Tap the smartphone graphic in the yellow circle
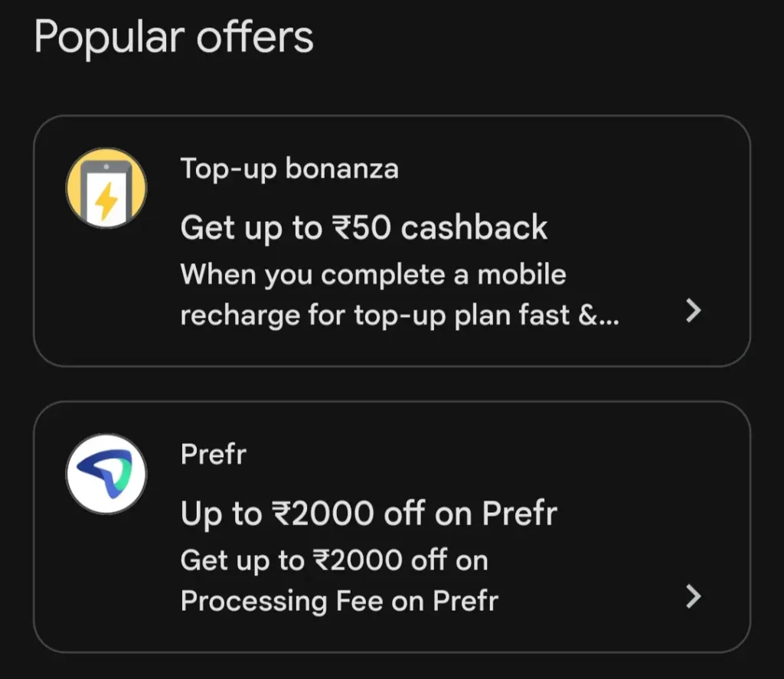The width and height of the screenshot is (784, 679). point(107,186)
